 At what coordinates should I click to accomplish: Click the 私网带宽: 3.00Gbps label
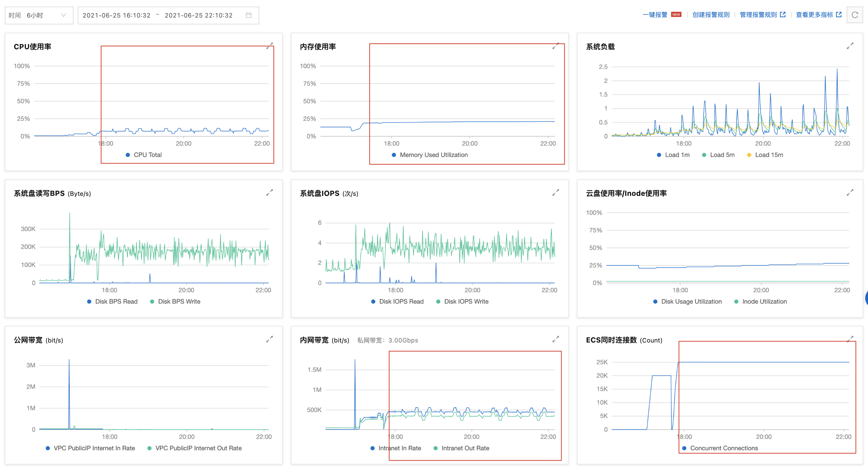(388, 340)
